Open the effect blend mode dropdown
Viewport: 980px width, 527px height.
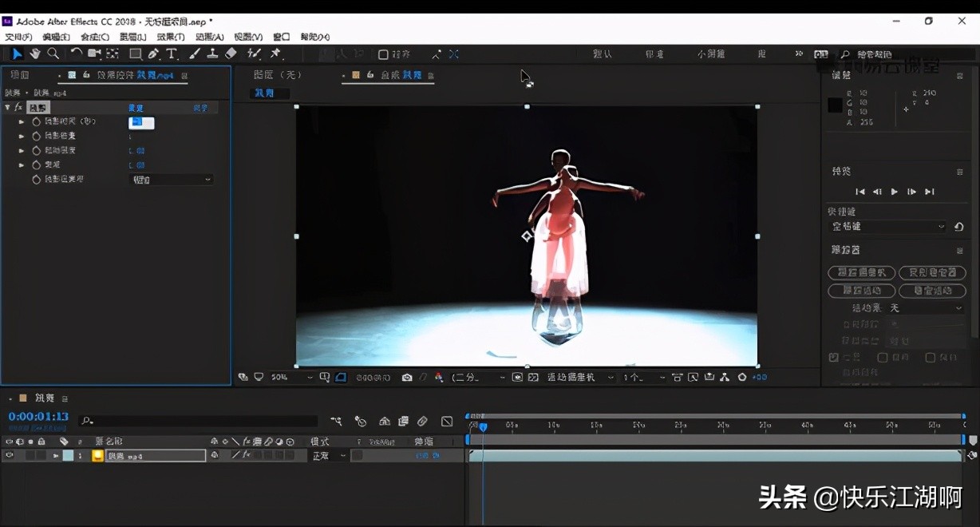pos(171,180)
